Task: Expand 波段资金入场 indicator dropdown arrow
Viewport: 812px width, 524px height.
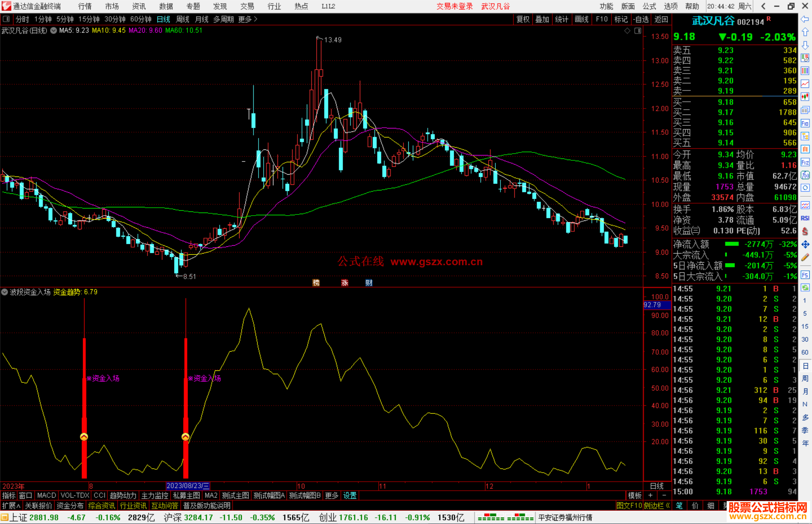Action: click(x=5, y=292)
